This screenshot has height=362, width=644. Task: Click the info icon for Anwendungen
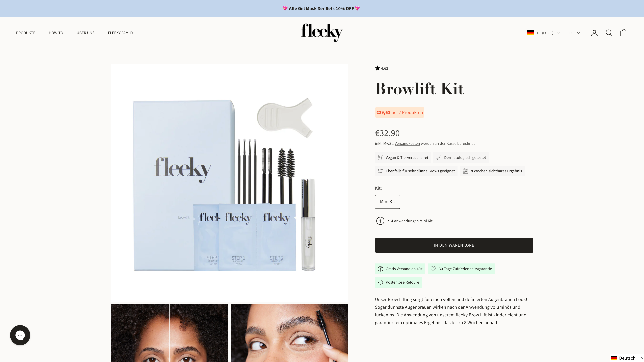tap(380, 221)
